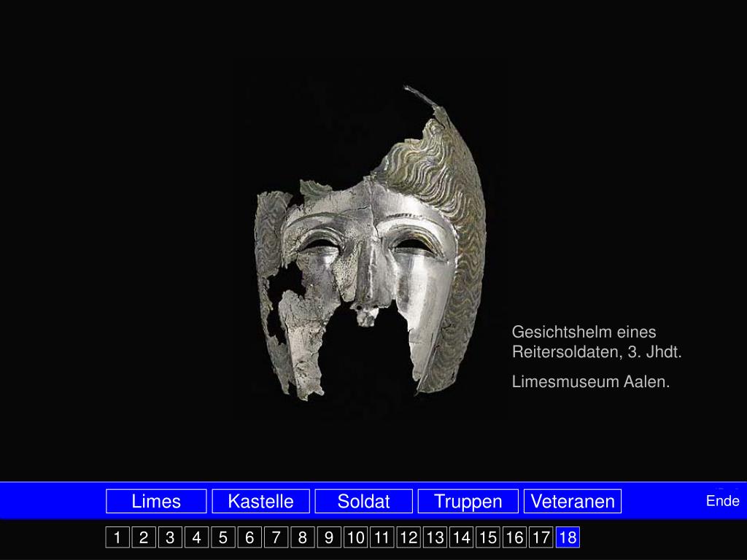Click page number 7
Image resolution: width=747 pixels, height=560 pixels.
276,537
